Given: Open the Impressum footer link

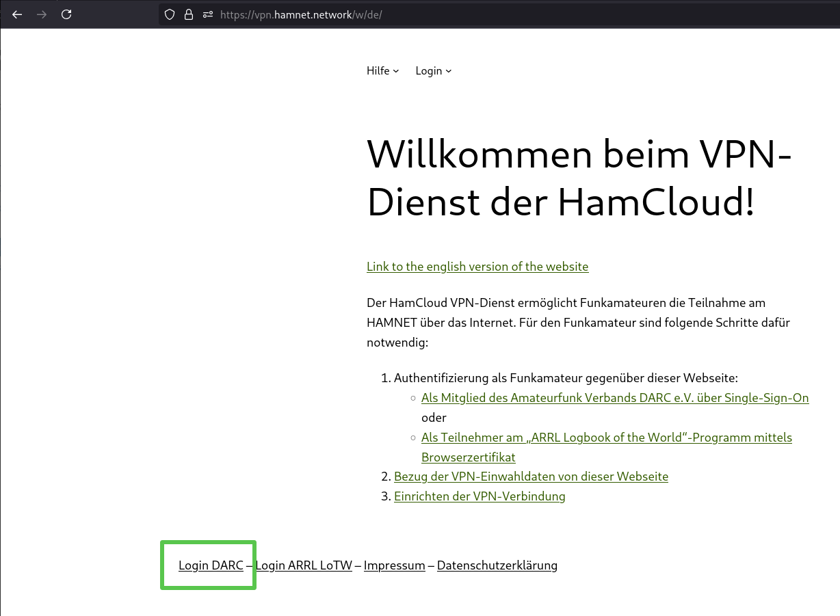Looking at the screenshot, I should click(x=395, y=565).
